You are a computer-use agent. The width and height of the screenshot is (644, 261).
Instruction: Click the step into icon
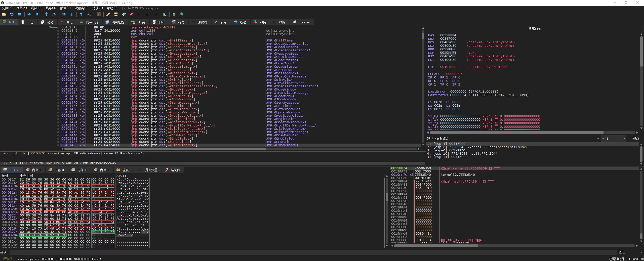tap(46, 14)
